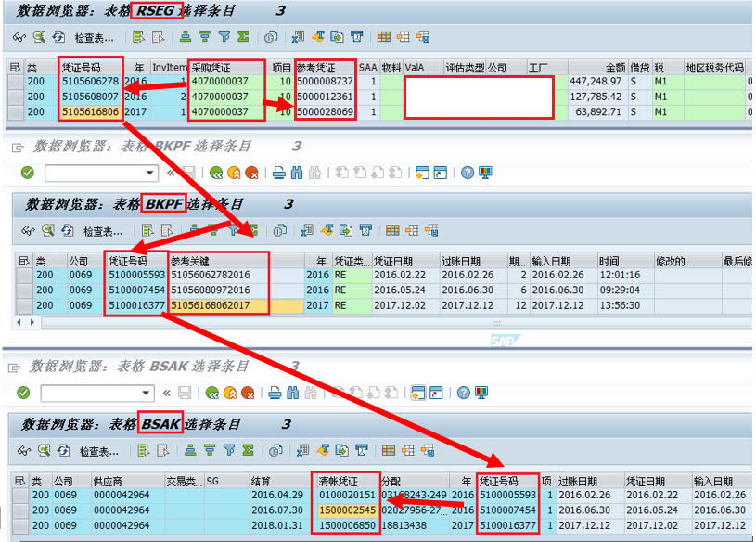Click green checkmark Enter button above BKPF table
This screenshot has width=756, height=542.
(x=28, y=173)
